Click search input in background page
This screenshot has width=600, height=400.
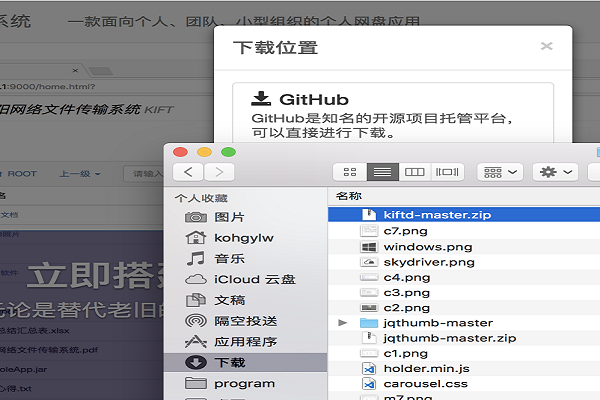coord(144,174)
